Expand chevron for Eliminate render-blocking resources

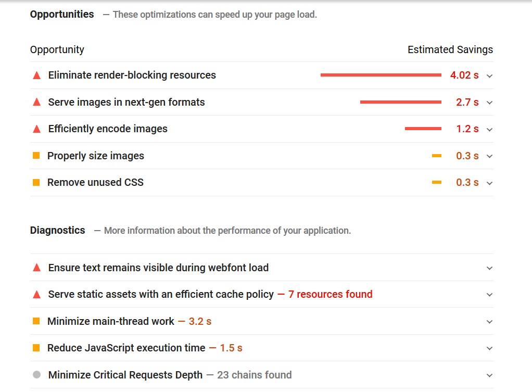point(489,76)
